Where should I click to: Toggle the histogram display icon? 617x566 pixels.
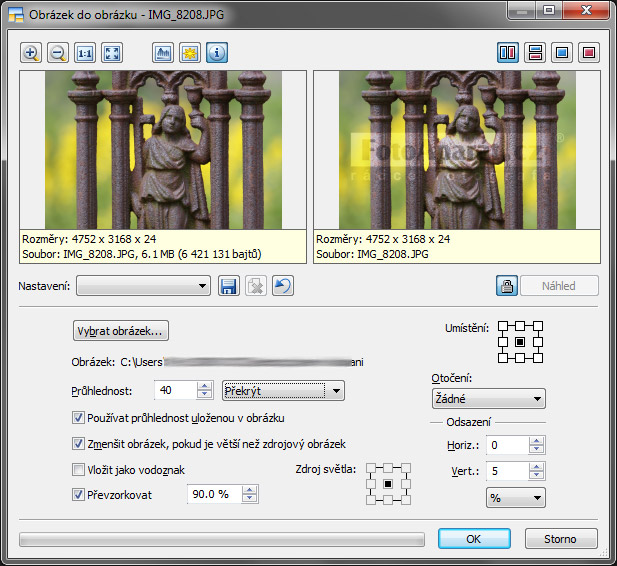[163, 53]
